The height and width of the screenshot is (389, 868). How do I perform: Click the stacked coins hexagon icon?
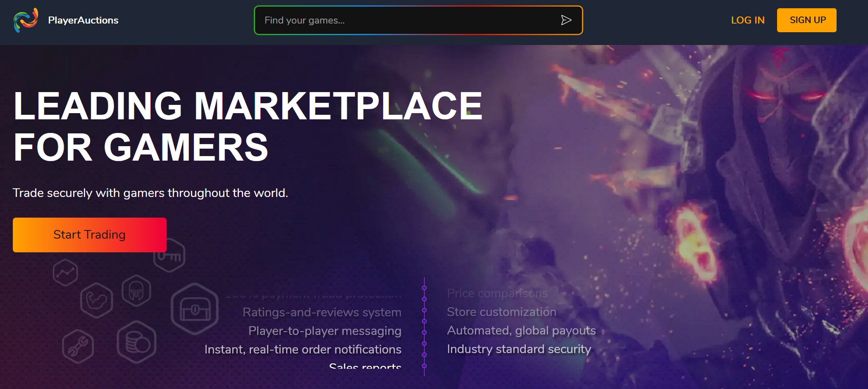click(x=136, y=342)
